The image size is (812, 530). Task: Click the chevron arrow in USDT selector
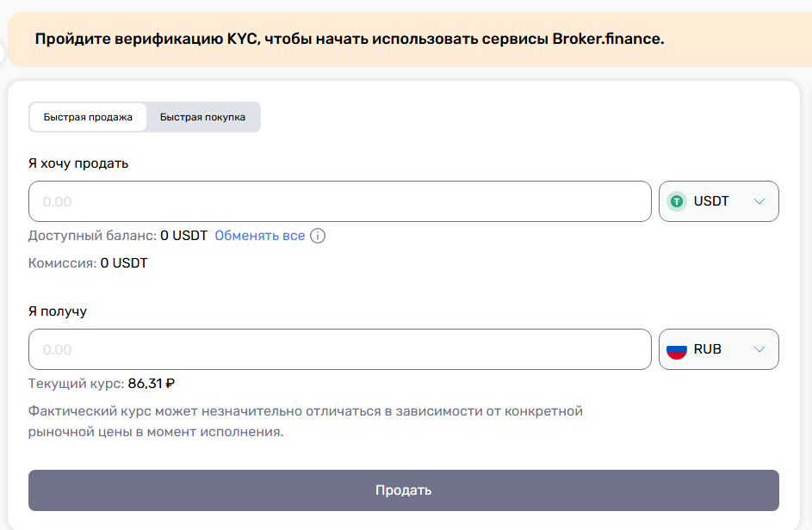point(759,201)
